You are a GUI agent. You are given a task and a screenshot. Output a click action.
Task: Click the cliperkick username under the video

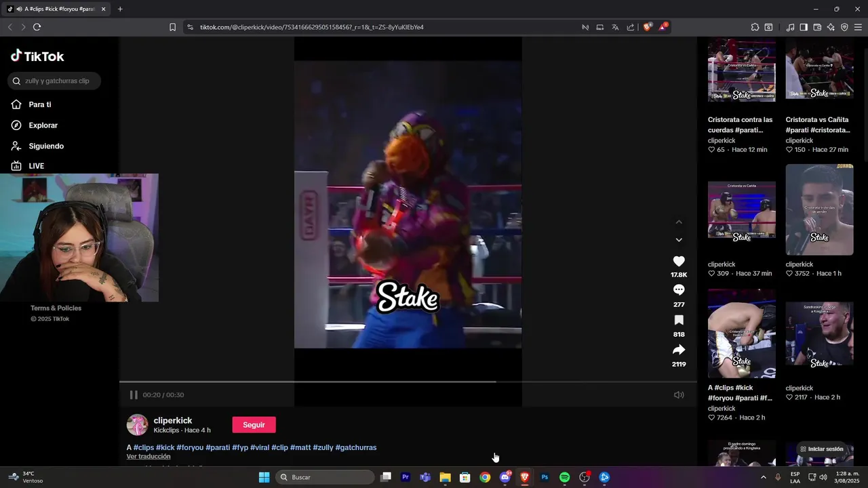173,420
